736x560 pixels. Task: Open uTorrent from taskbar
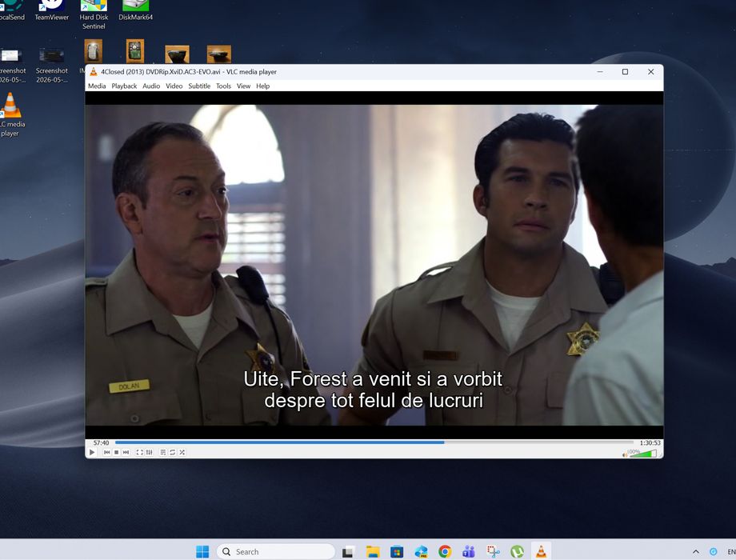click(517, 551)
